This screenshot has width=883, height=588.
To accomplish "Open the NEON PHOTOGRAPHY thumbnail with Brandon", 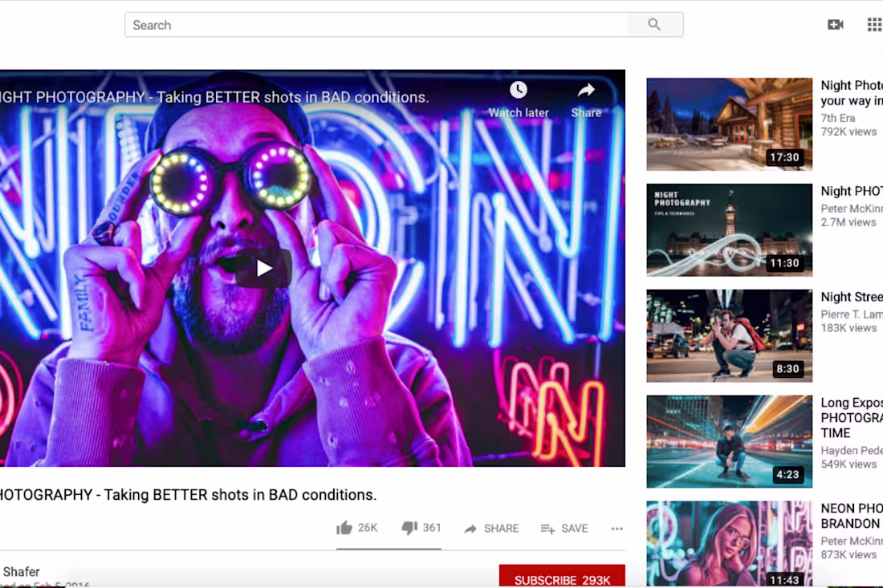I will (729, 544).
